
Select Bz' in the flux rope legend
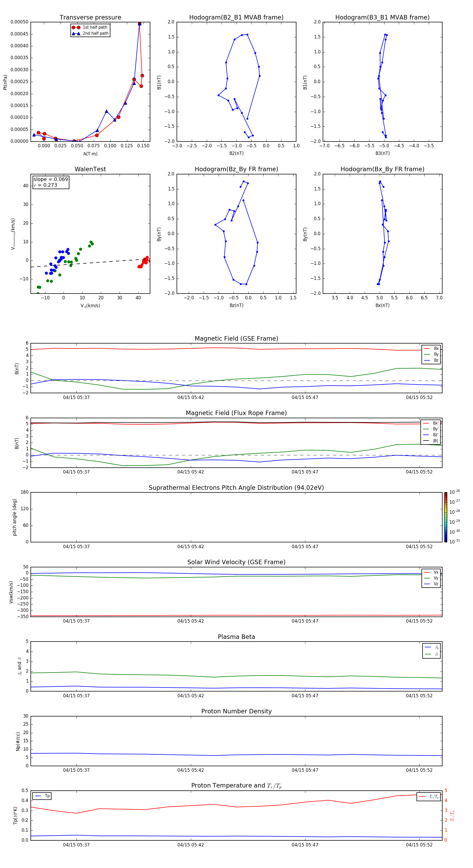coord(431,435)
